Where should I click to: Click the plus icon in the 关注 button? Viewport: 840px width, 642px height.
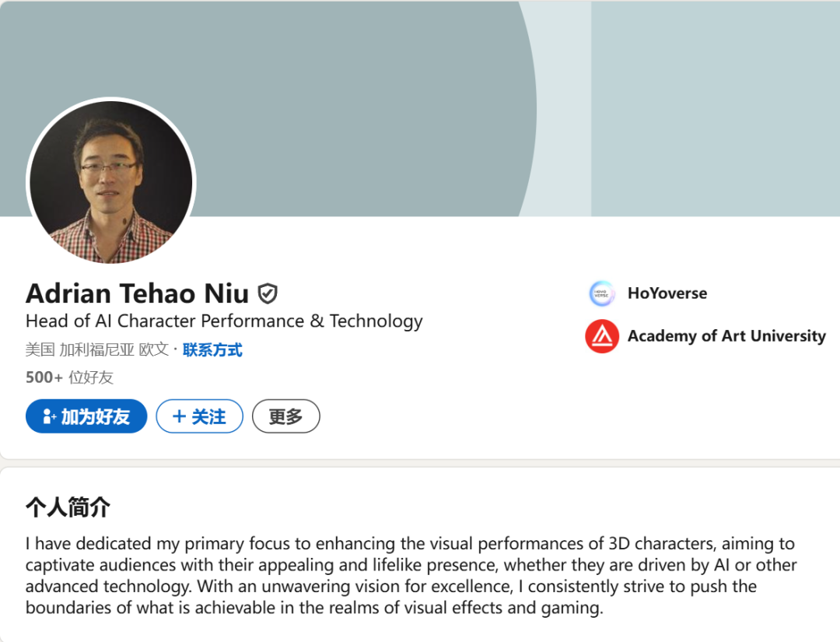point(180,416)
